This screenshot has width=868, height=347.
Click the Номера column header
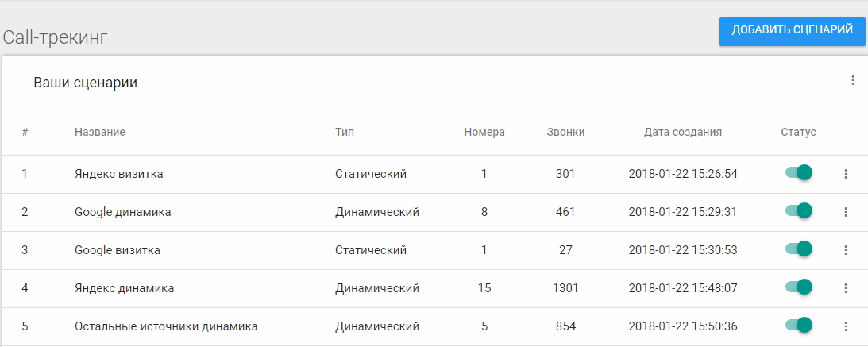tap(484, 132)
